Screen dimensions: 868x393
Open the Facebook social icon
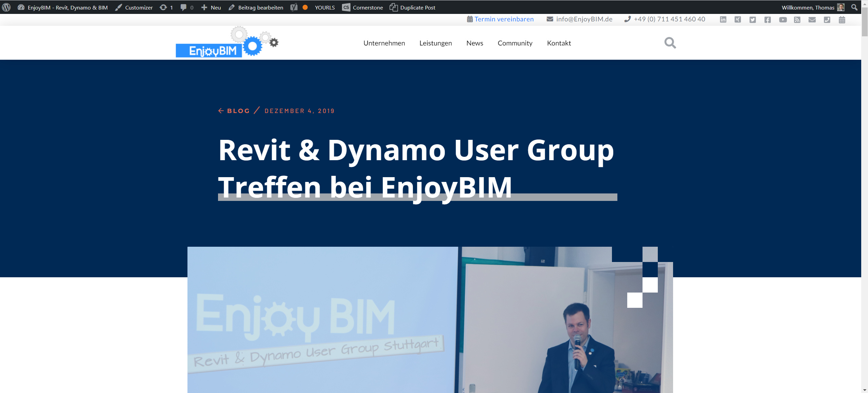coord(767,20)
